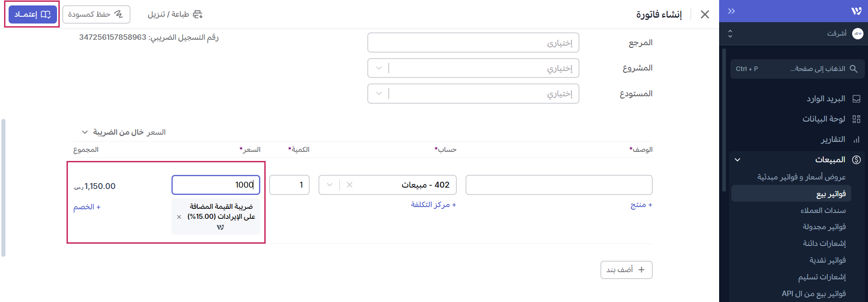868x302 pixels.
Task: Close the create invoice form
Action: [x=705, y=14]
